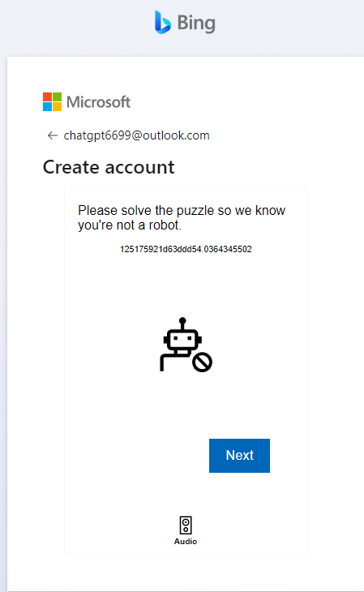The width and height of the screenshot is (364, 592).
Task: Click the robot antenna
Action: click(x=182, y=324)
